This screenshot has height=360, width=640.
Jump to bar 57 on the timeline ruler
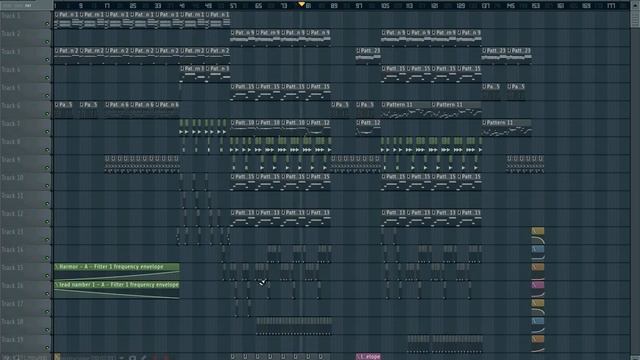(233, 6)
